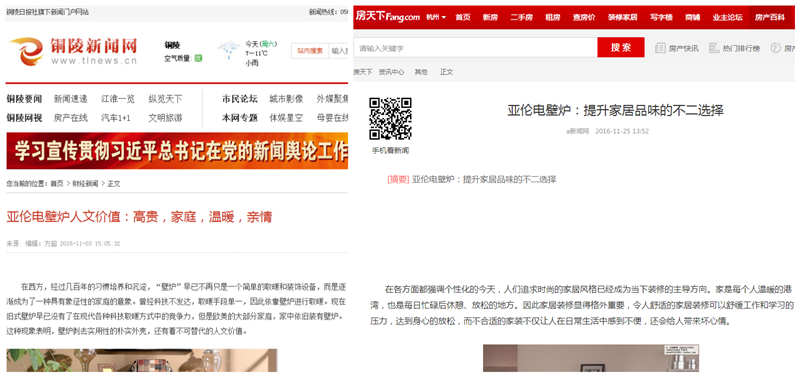Screen dimensions: 800x377
Task: Open the 商铺 nav item
Action: click(692, 17)
